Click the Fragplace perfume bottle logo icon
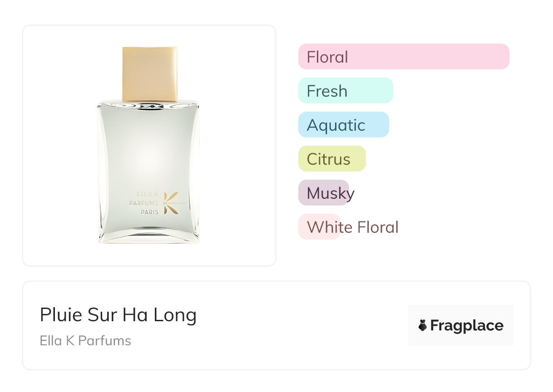This screenshot has height=392, width=553. 423,325
